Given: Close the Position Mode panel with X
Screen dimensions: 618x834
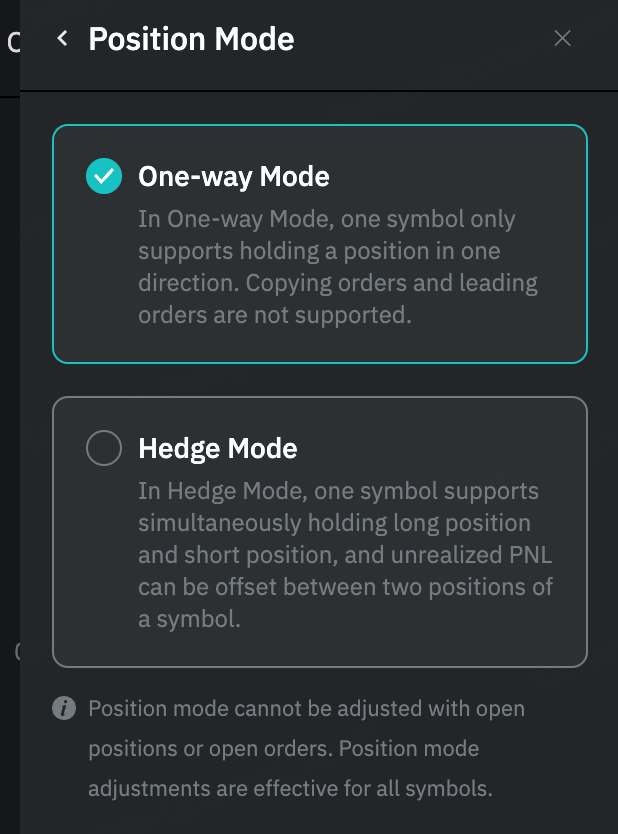Looking at the screenshot, I should [x=563, y=39].
